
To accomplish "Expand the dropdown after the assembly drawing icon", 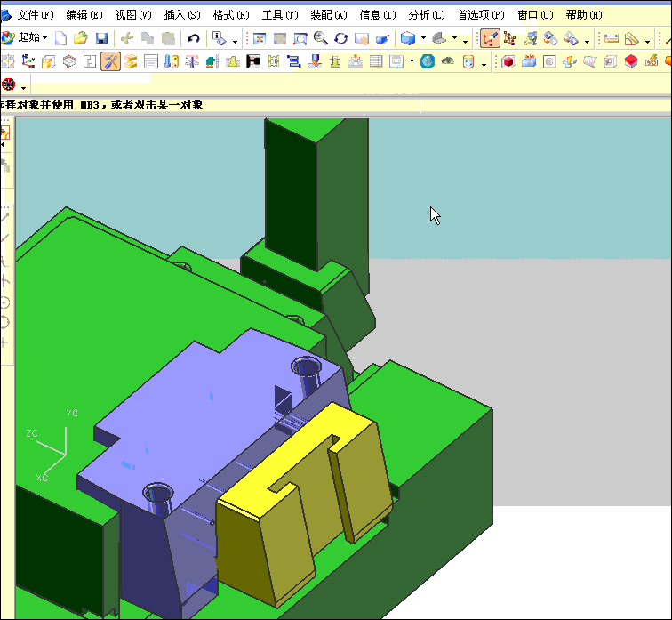I will 412,61.
